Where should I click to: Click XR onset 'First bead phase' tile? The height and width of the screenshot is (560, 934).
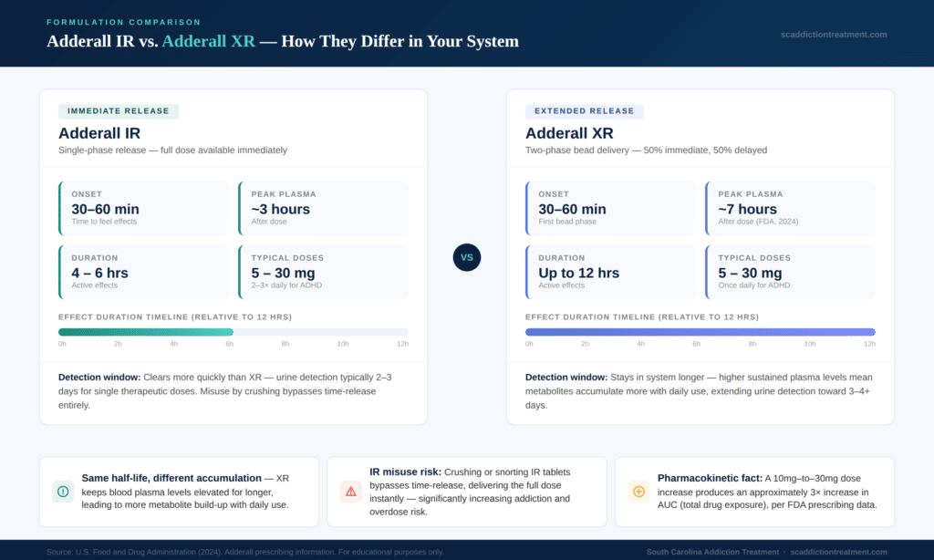(610, 209)
